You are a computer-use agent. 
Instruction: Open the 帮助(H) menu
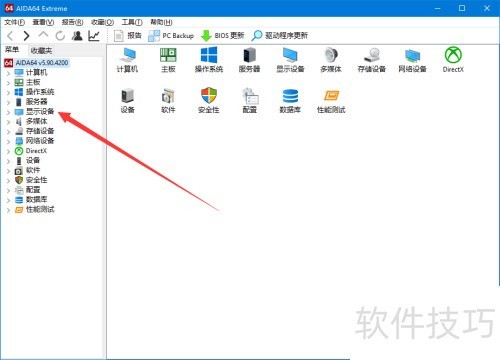click(161, 22)
